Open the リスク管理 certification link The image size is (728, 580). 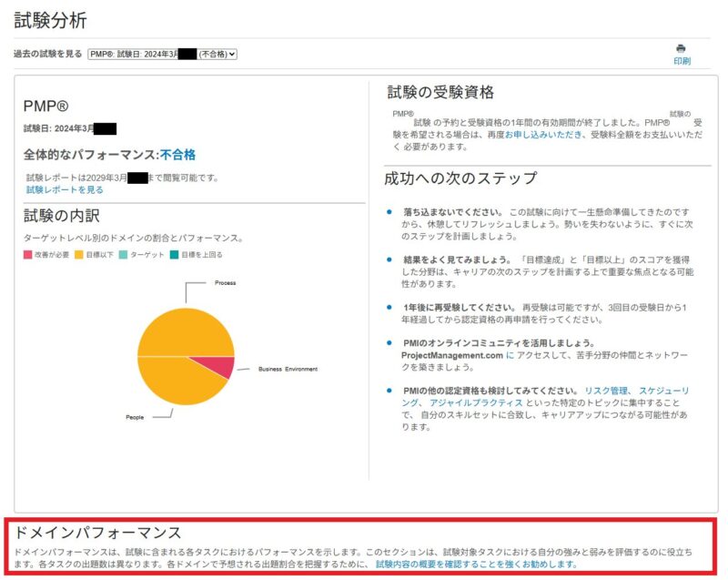pyautogui.click(x=606, y=391)
